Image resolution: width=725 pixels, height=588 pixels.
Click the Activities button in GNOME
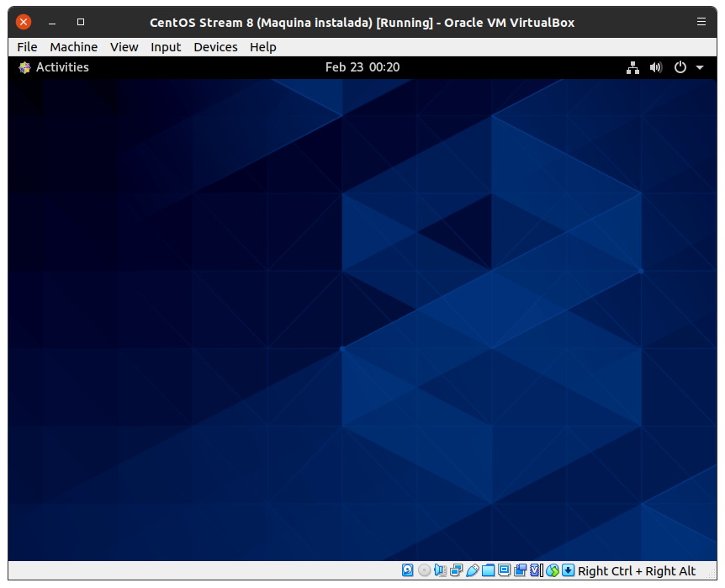(x=54, y=67)
